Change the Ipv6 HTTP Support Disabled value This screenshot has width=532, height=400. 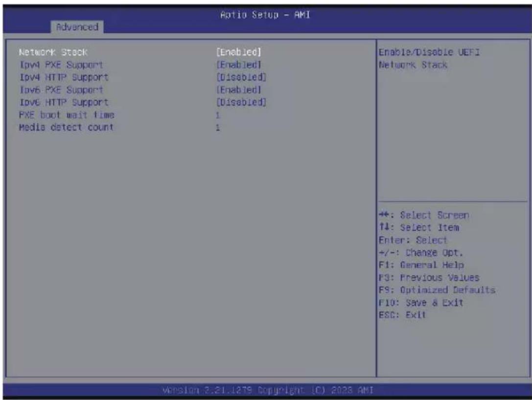pyautogui.click(x=241, y=102)
